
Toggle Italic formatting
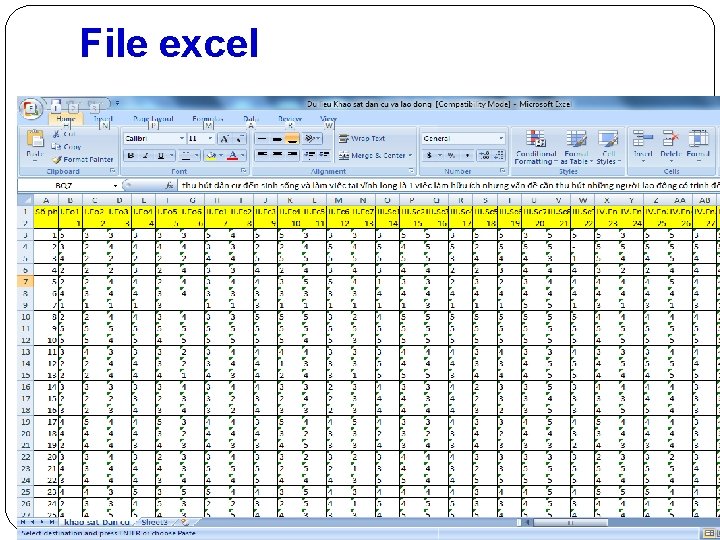[146, 156]
